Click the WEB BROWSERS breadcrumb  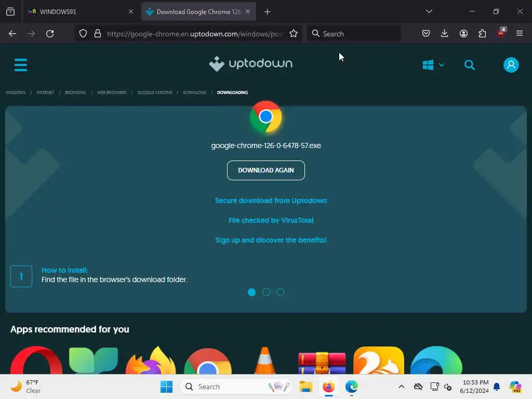coord(112,92)
